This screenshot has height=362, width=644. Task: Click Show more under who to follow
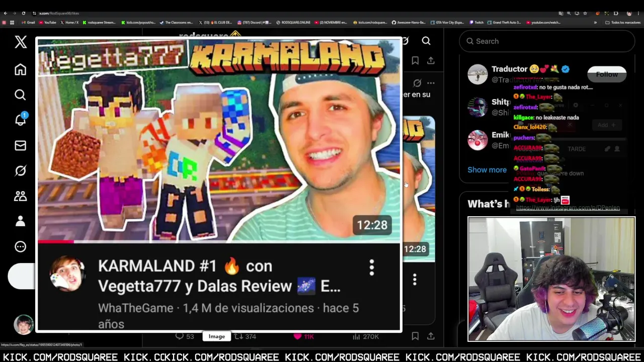point(487,169)
